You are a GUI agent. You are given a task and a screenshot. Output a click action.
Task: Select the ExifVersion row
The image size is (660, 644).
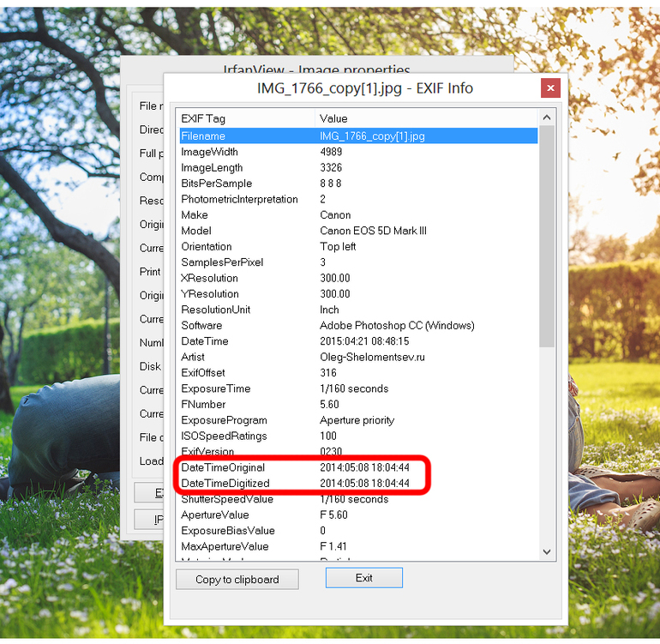point(358,452)
